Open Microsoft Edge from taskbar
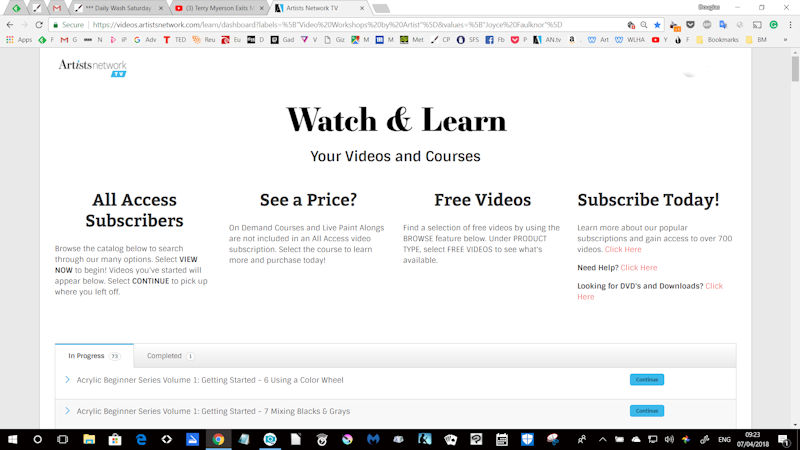 141,439
